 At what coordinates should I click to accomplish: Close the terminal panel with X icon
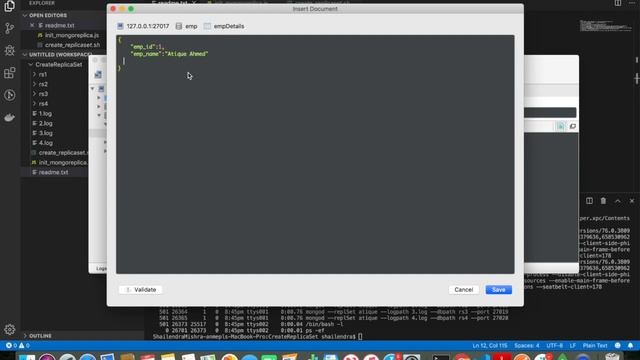632,201
